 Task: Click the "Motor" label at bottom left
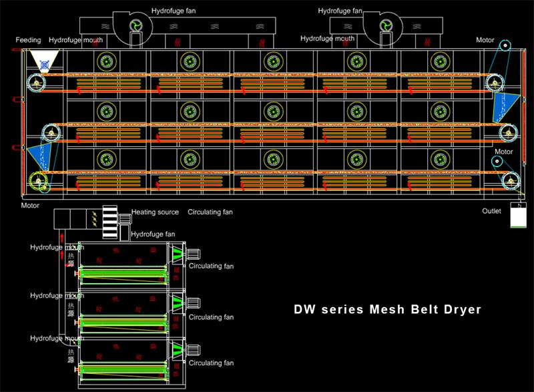pos(30,206)
